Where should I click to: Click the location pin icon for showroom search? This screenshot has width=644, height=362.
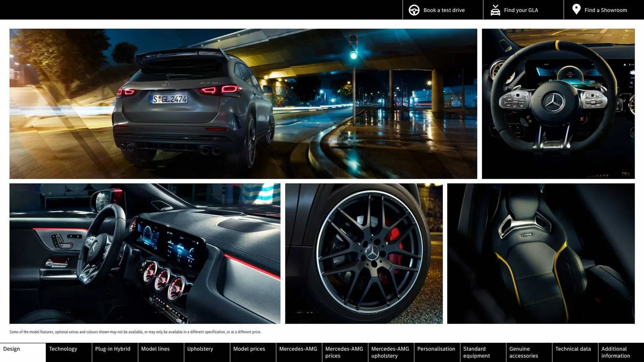[576, 9]
